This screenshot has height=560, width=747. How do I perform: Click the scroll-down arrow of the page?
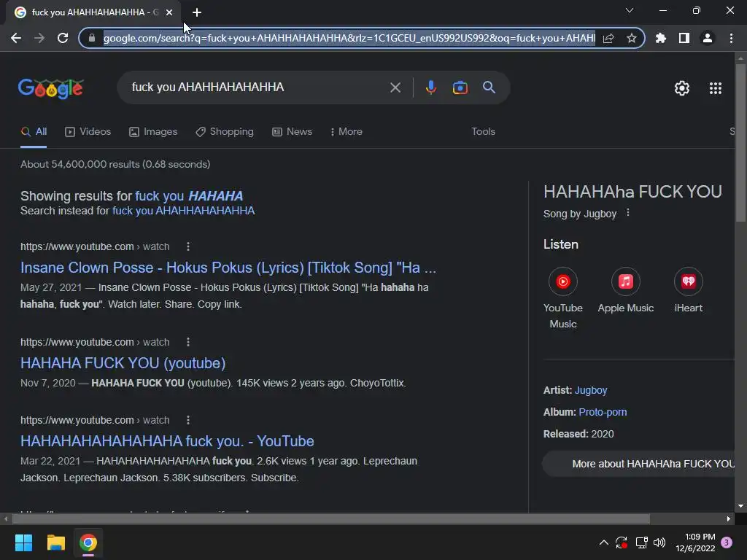tap(740, 506)
